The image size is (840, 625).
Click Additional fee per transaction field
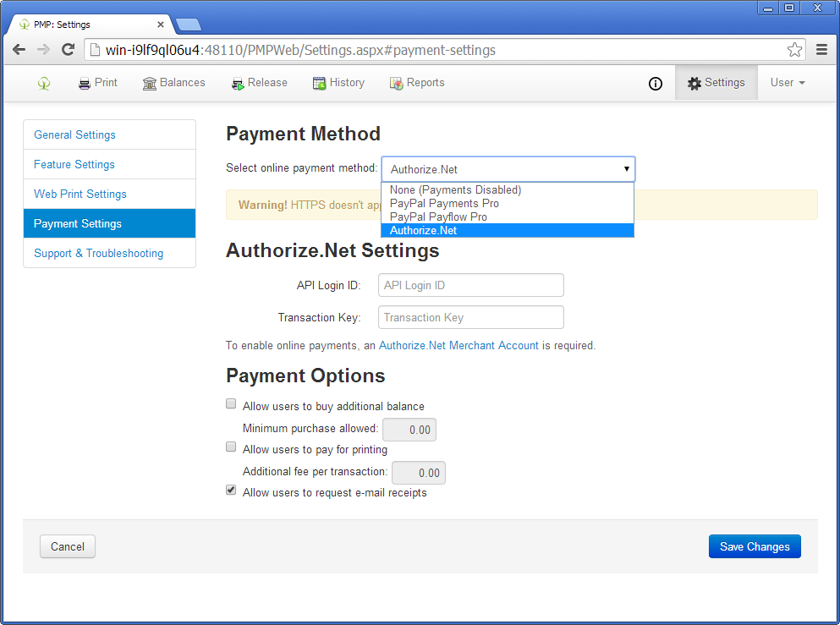[x=419, y=473]
